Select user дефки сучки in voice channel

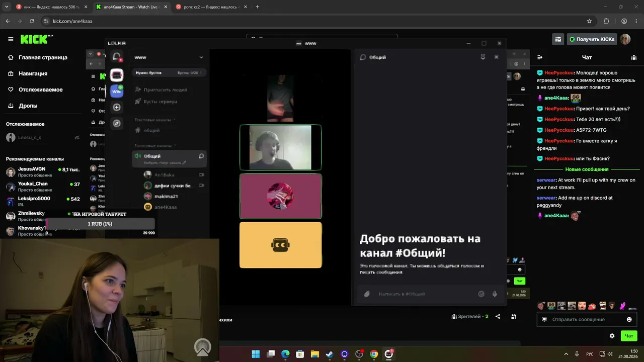coord(174,186)
